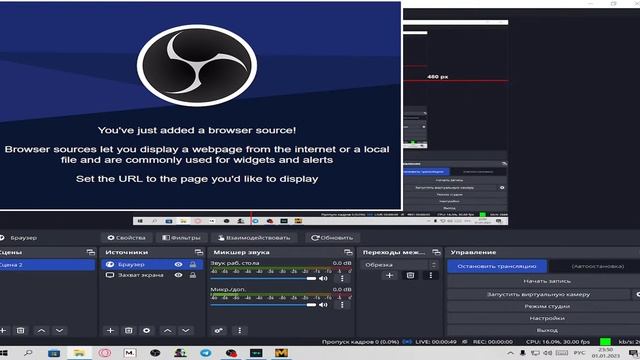640x360 pixels.
Task: Select Сцена 2 in scenes list
Action: click(x=47, y=264)
